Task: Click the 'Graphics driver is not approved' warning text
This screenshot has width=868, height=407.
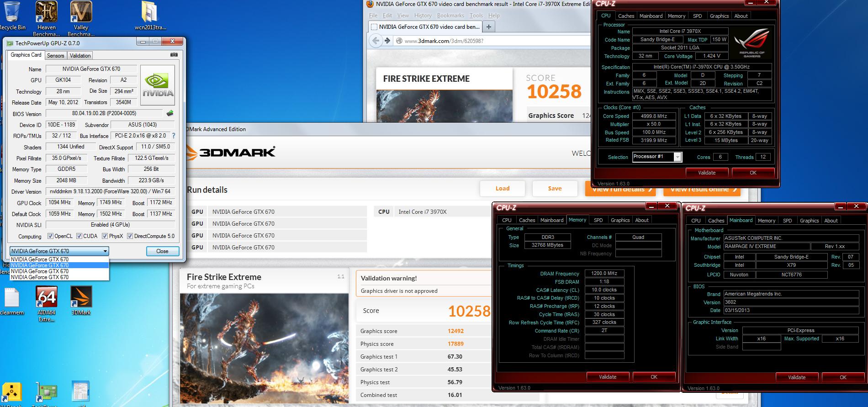Action: tap(399, 291)
